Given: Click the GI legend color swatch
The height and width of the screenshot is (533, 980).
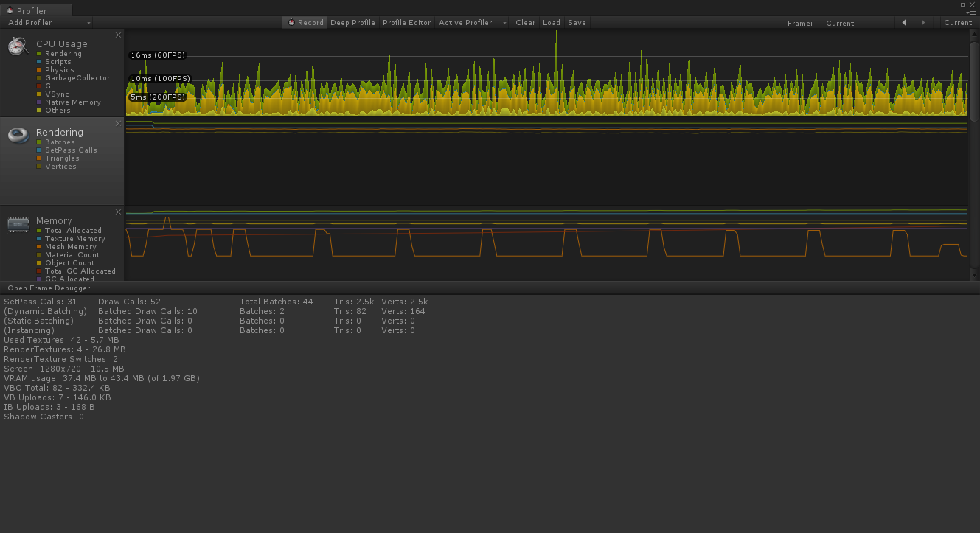Looking at the screenshot, I should pos(38,86).
